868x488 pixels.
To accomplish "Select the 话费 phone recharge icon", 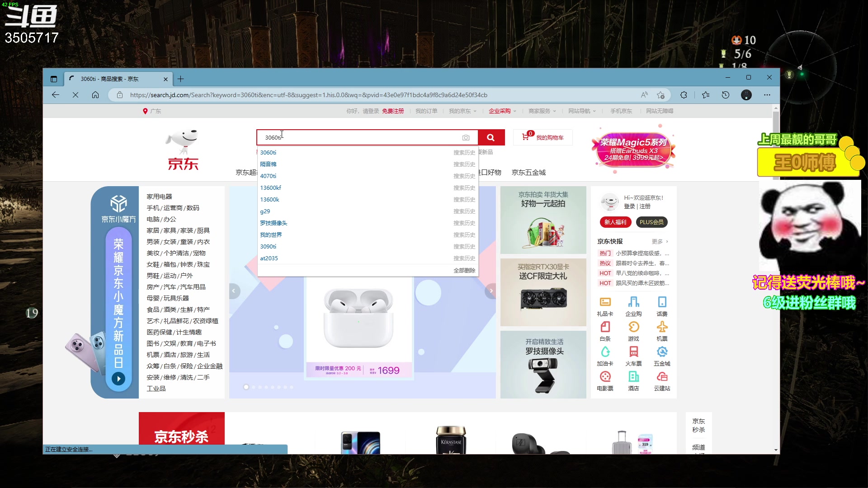I will point(662,303).
